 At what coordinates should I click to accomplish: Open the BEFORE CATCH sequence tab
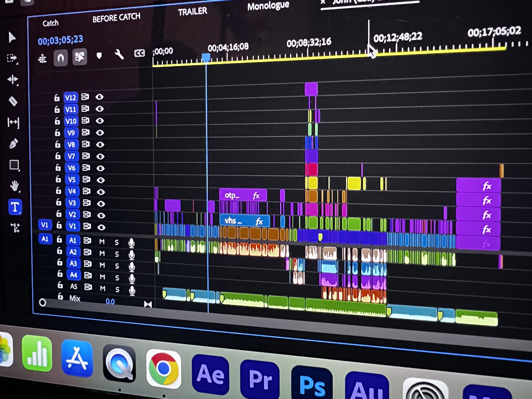116,18
